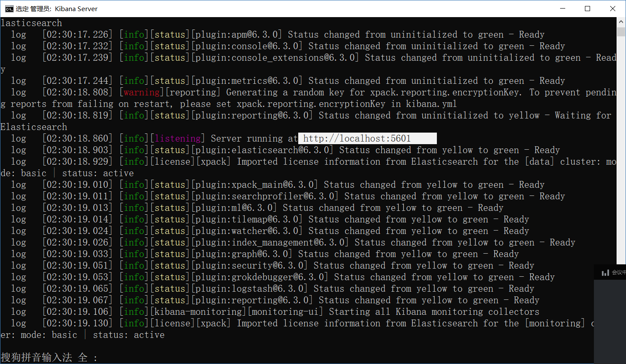The image size is (626, 364).
Task: Click the magenta 'listening' tag
Action: point(178,139)
